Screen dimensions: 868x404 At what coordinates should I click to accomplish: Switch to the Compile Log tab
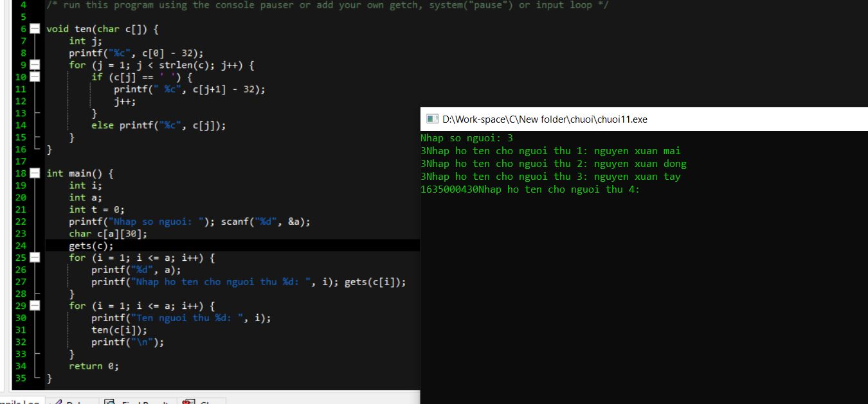[19, 402]
